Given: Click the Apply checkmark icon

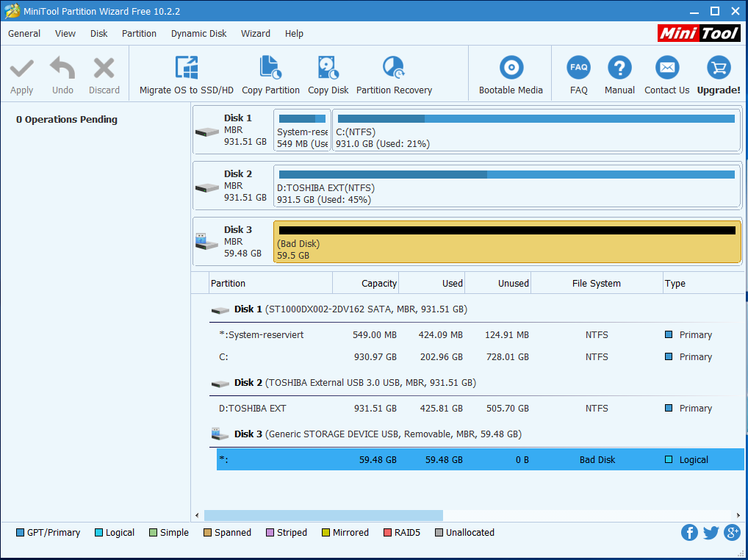Looking at the screenshot, I should tap(22, 68).
